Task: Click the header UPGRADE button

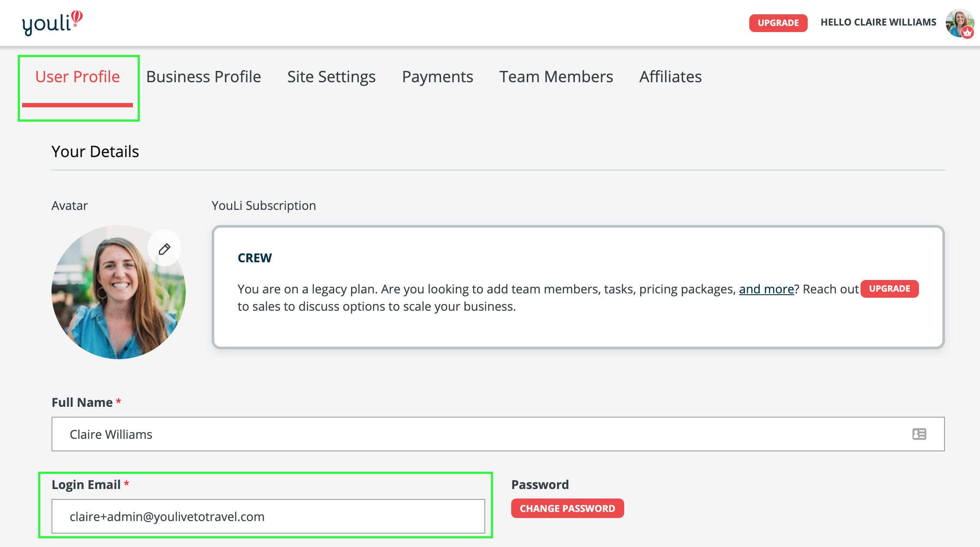Action: point(778,23)
